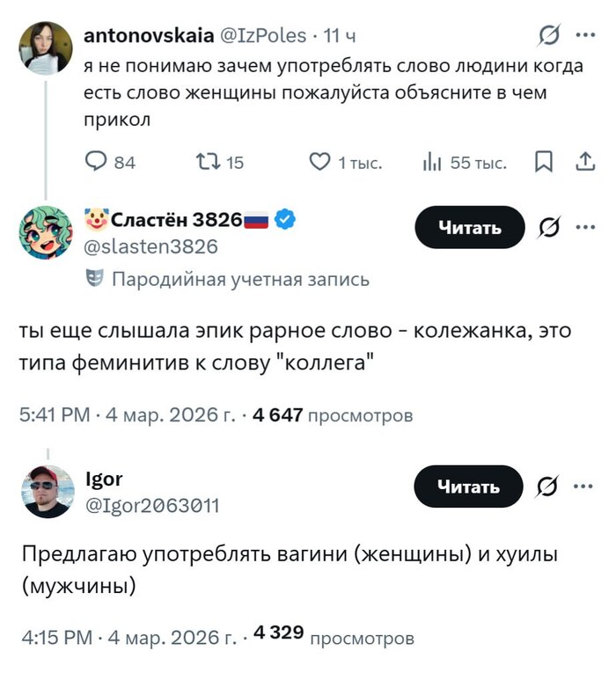The width and height of the screenshot is (616, 673).
Task: Open more options menu on Сластён's tweet
Action: pos(584,228)
